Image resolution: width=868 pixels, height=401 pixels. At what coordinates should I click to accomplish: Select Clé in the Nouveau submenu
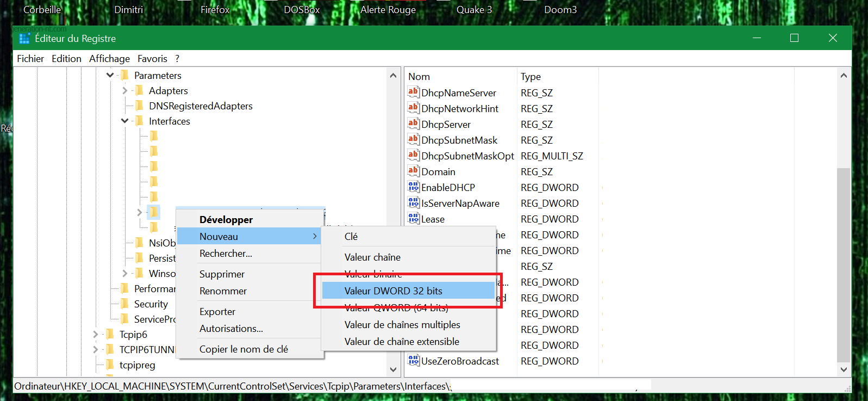pyautogui.click(x=351, y=236)
